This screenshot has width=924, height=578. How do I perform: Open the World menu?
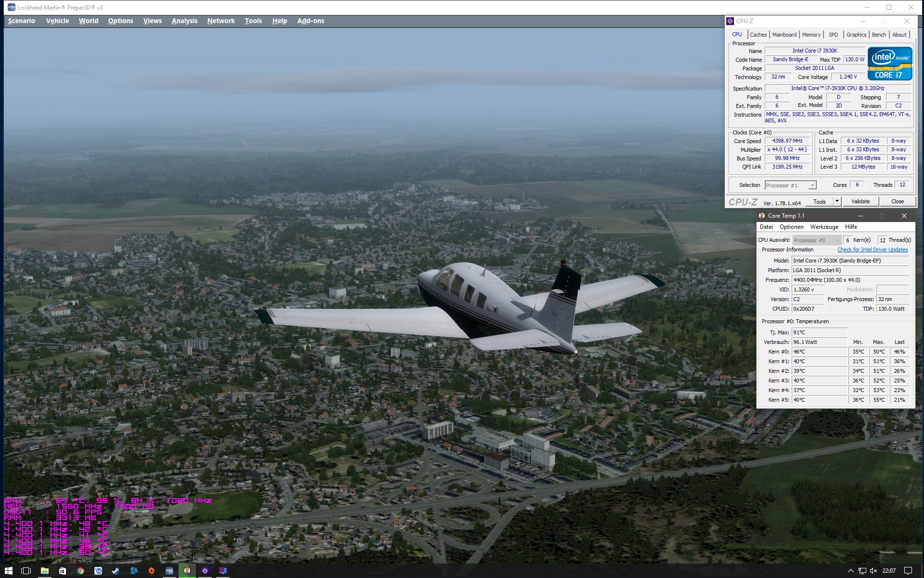89,21
